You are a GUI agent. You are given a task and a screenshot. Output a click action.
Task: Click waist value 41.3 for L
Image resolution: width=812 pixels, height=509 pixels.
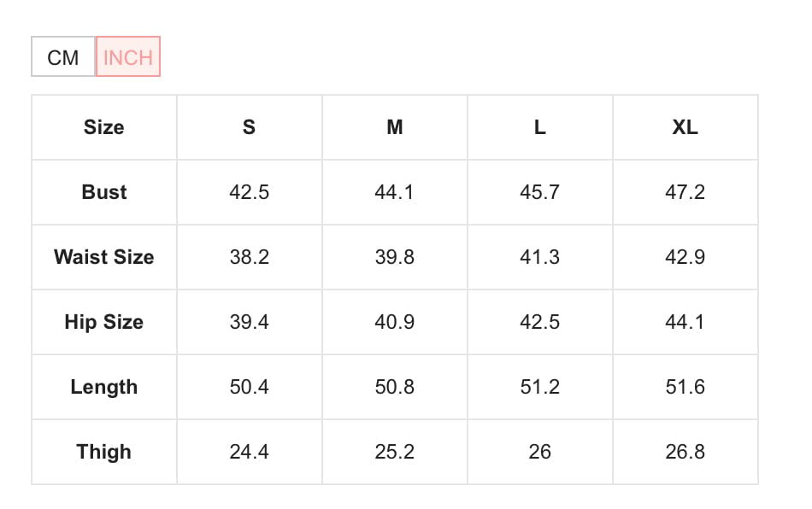click(x=539, y=257)
